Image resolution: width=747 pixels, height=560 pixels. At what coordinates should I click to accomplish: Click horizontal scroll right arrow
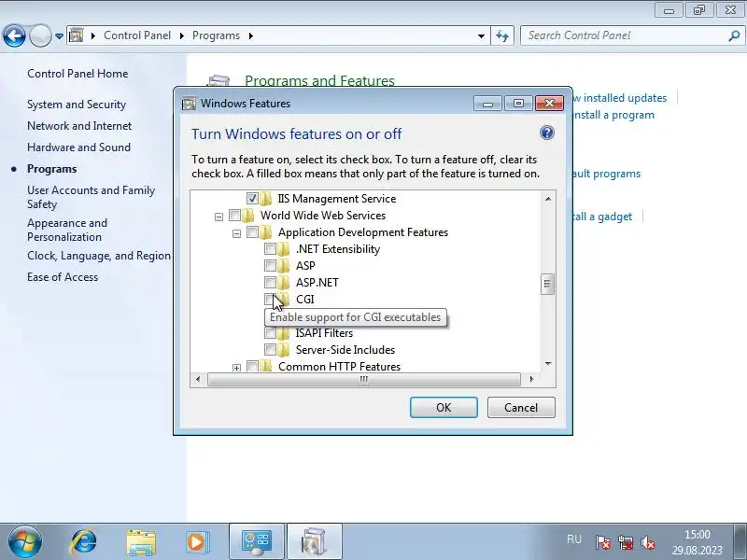point(531,380)
